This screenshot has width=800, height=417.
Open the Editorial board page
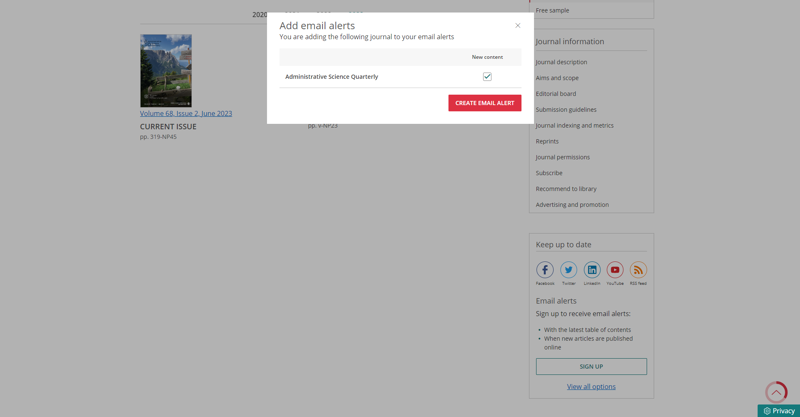pyautogui.click(x=556, y=94)
